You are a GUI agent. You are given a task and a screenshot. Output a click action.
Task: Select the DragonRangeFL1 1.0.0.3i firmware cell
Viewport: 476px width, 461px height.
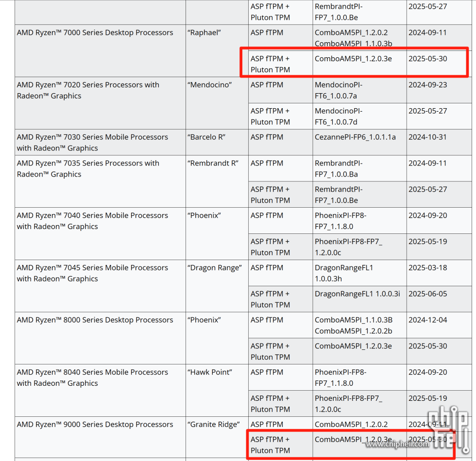point(360,299)
